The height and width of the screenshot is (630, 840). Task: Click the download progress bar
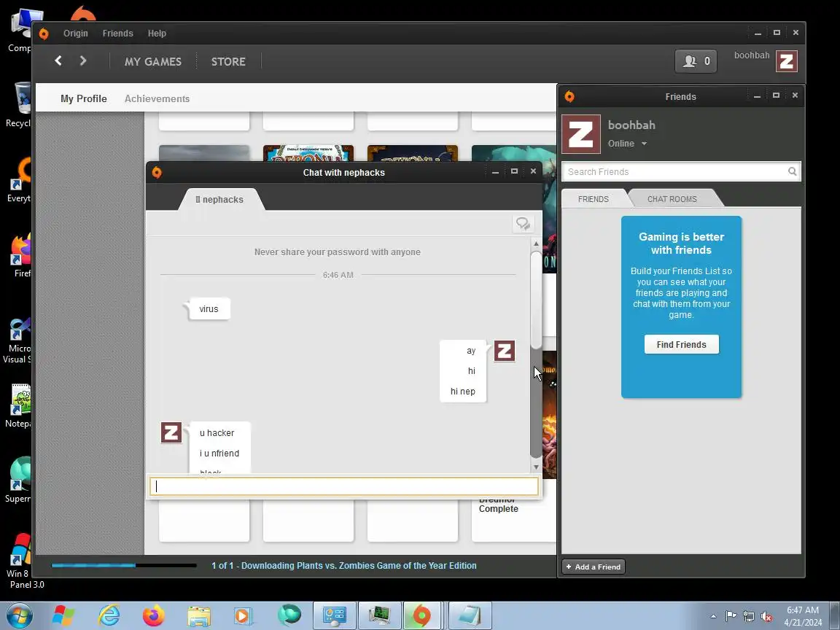(x=124, y=565)
